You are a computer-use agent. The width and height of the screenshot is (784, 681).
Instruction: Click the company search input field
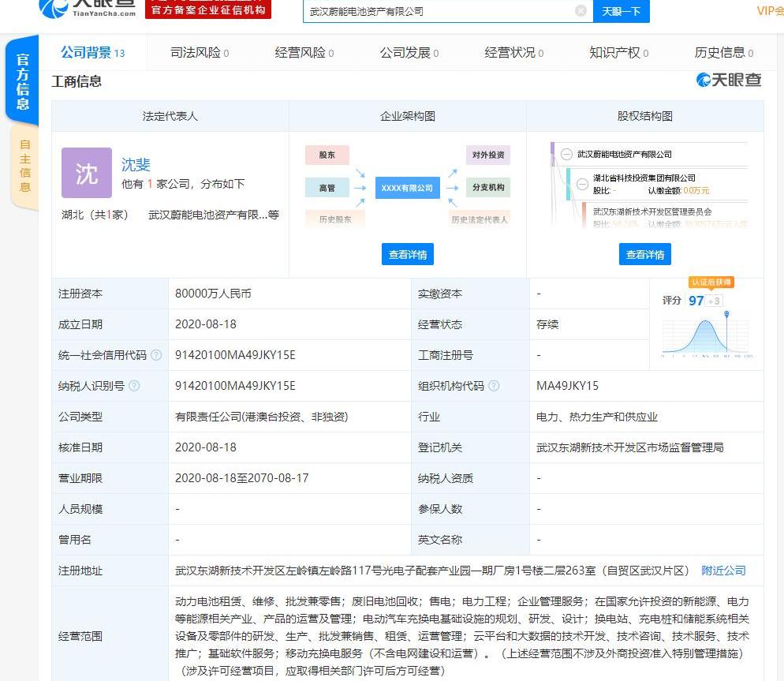(438, 11)
